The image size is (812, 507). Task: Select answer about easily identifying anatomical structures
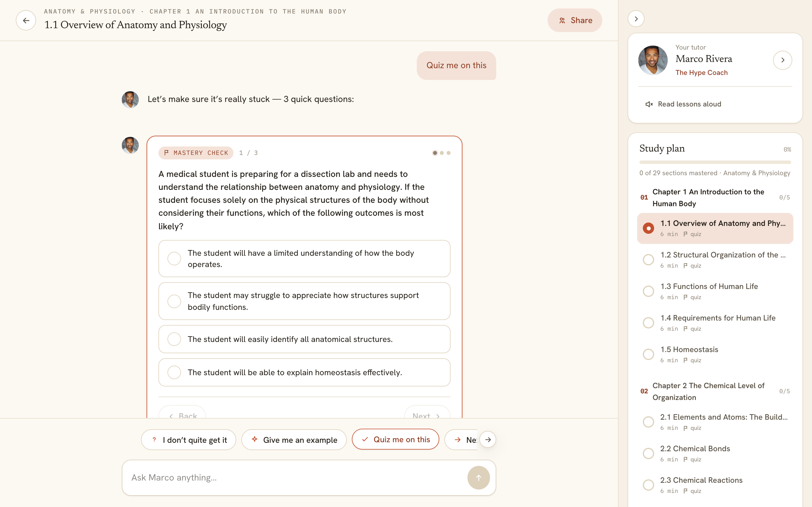(x=304, y=339)
